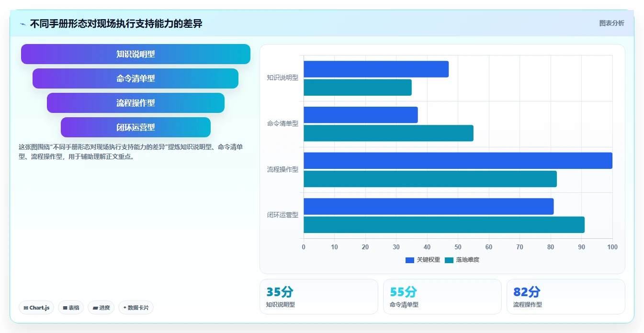
Task: Click the lightning icon beside the title
Action: coord(23,24)
